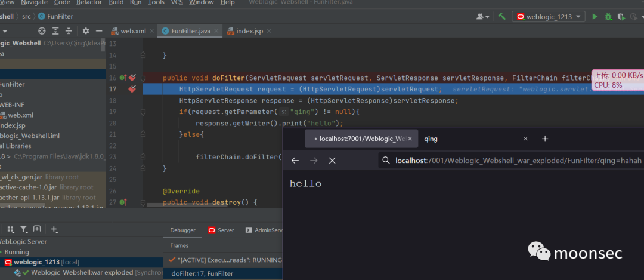Screen dimensions: 644x280
Task: Toggle the breakpoint on line 16
Action: (132, 77)
